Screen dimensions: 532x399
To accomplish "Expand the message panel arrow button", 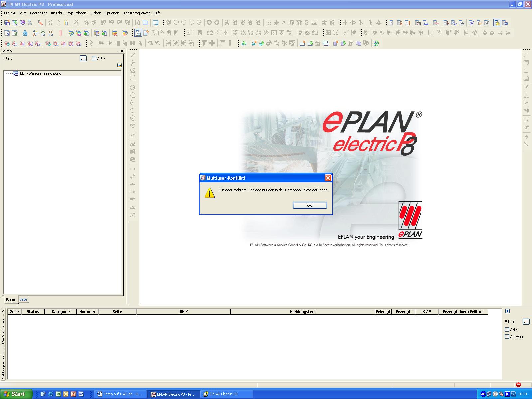I will (x=507, y=311).
